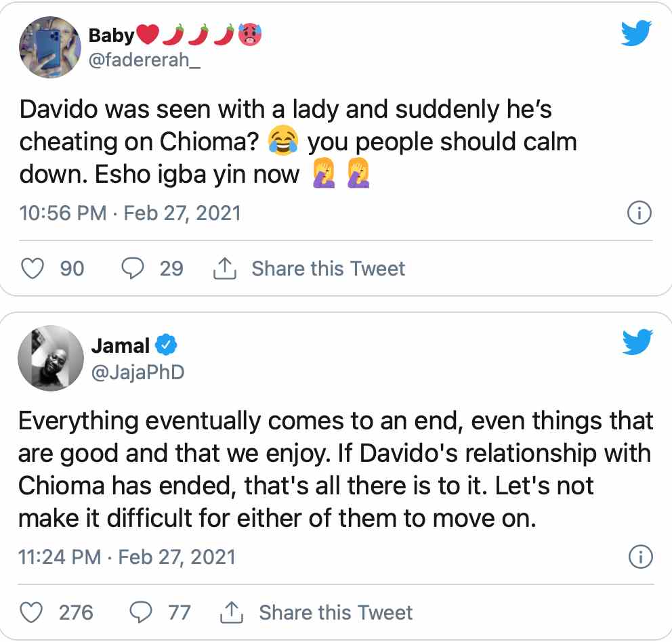Click Jamal's blue verified badge

[x=166, y=345]
